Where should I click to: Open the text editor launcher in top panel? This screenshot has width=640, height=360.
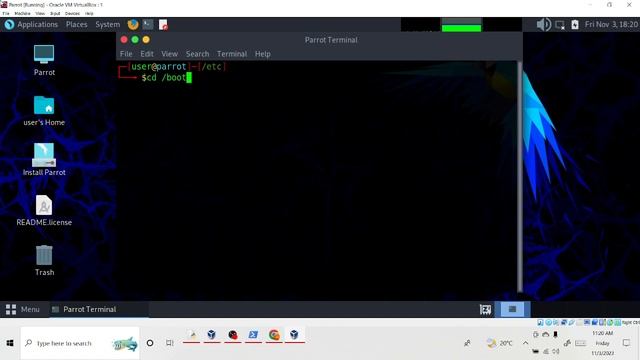point(163,24)
